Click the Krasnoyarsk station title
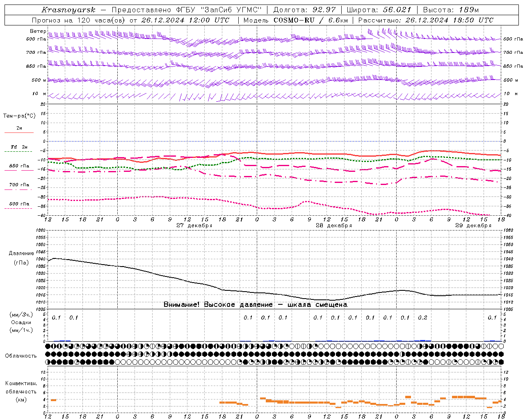Image resolution: width=525 pixels, height=420 pixels. [68, 10]
